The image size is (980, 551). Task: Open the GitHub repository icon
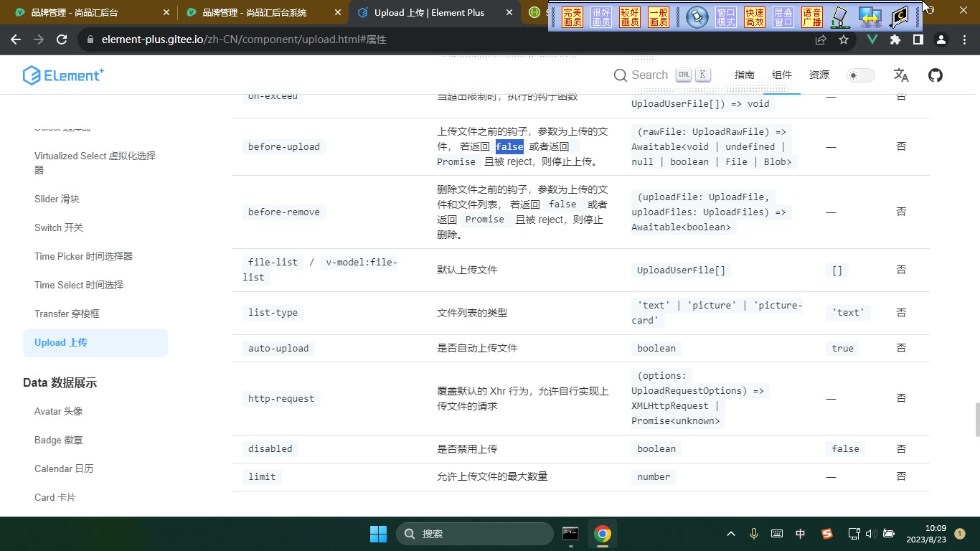[936, 75]
